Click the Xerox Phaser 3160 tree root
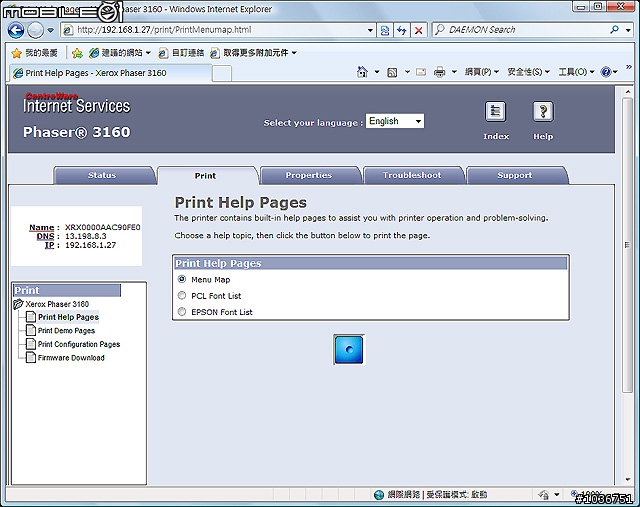Screen dimensions: 640x507 tap(57, 304)
